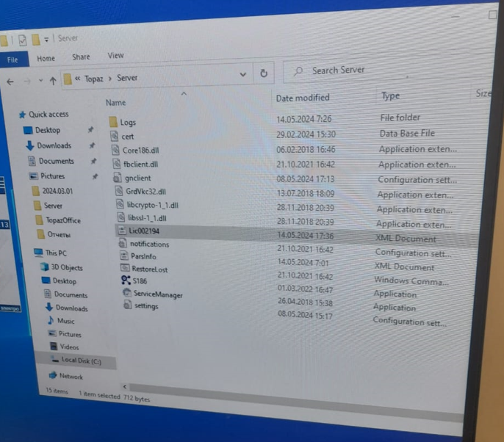Select Desktop under Quick access
Image resolution: width=504 pixels, height=442 pixels.
click(x=48, y=130)
